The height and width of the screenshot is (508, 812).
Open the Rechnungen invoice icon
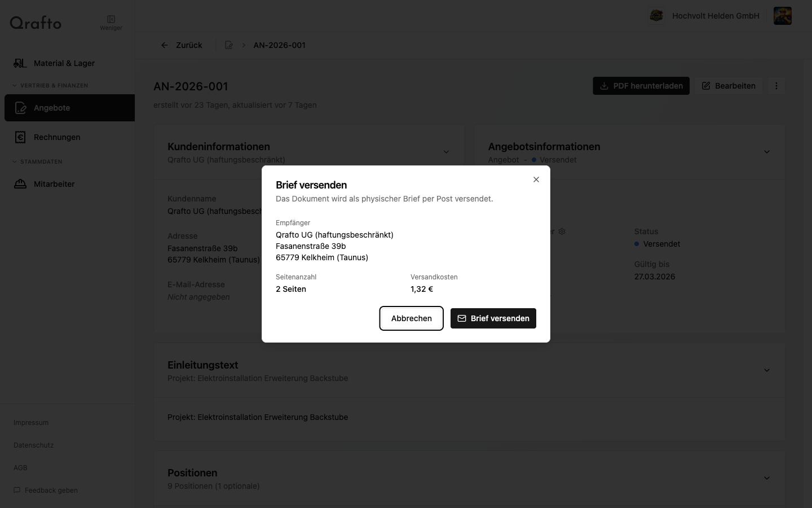coord(20,137)
